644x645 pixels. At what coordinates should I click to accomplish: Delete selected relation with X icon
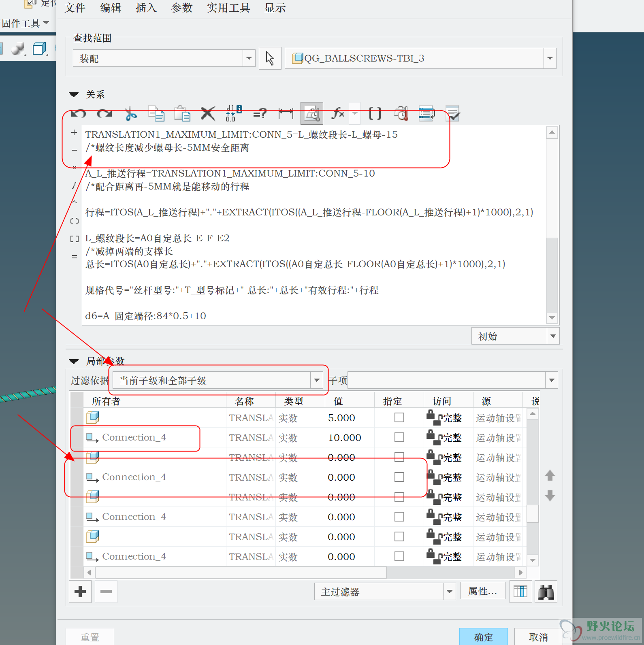(208, 114)
